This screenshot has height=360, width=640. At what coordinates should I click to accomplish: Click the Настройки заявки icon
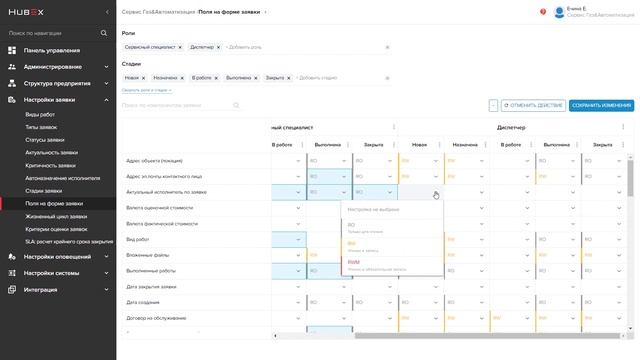[x=12, y=100]
